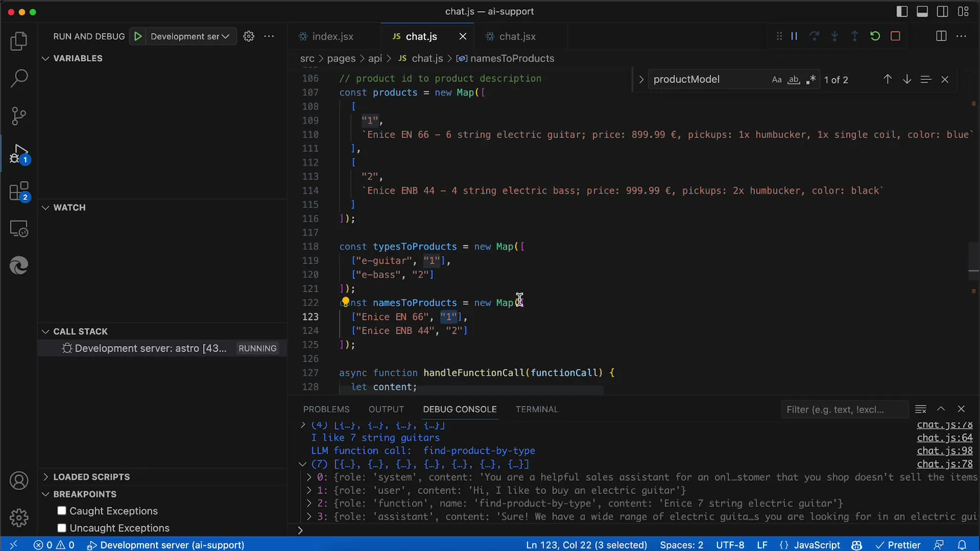This screenshot has width=980, height=551.
Task: Toggle Match Whole Word in find widget
Action: pos(794,80)
